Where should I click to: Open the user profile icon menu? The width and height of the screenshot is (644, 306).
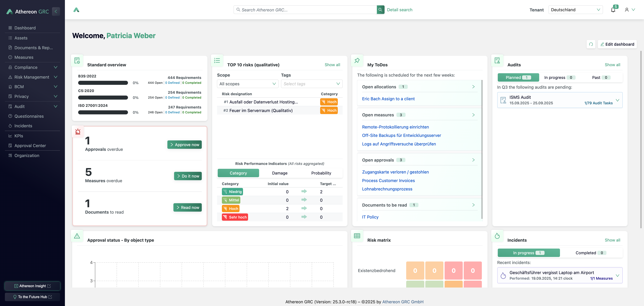627,10
